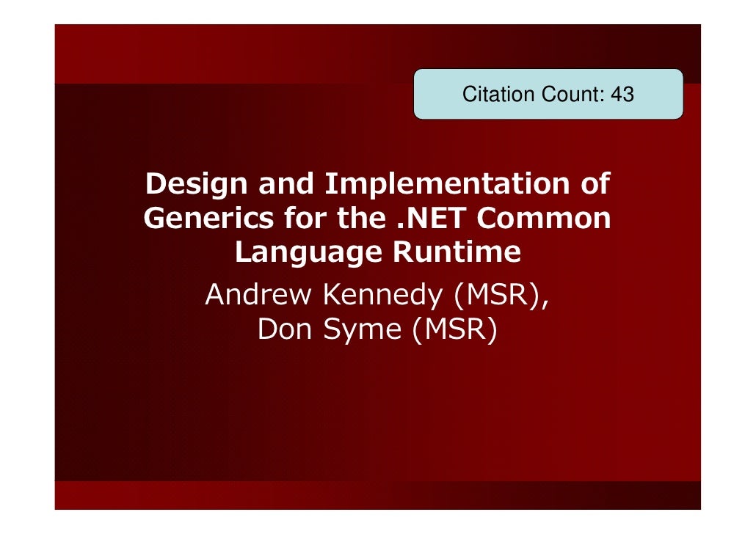
Task: Select the title "Design and Implementation of Generics" heading
Action: click(377, 217)
